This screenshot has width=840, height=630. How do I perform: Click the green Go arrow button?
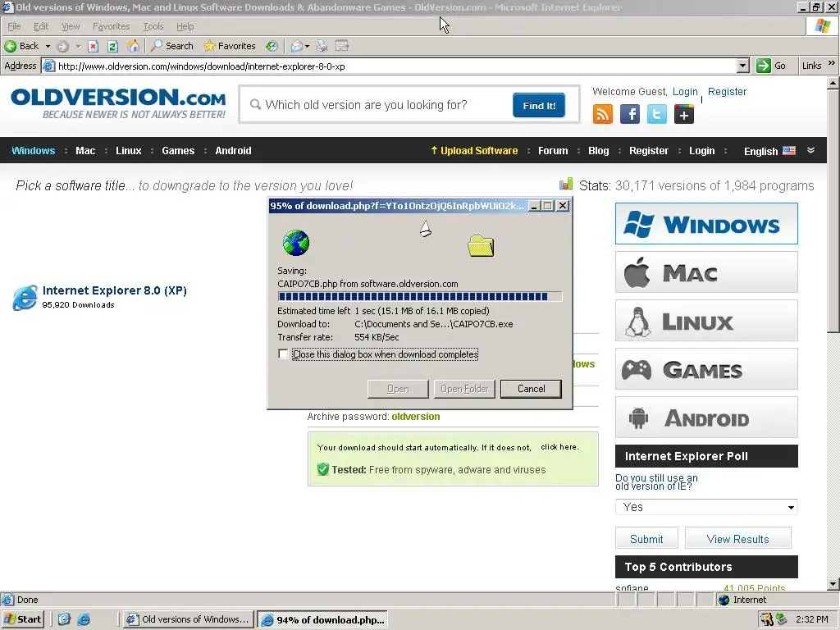[x=764, y=66]
